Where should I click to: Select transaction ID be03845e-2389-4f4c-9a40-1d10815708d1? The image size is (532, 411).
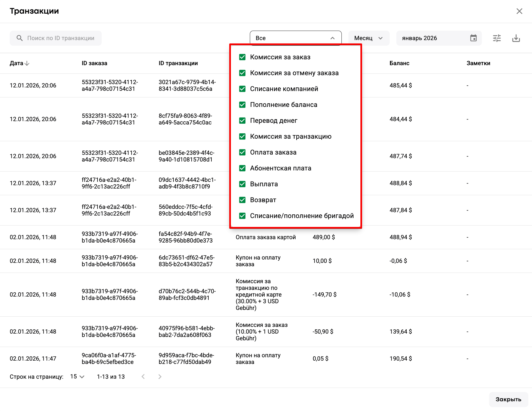tap(186, 156)
